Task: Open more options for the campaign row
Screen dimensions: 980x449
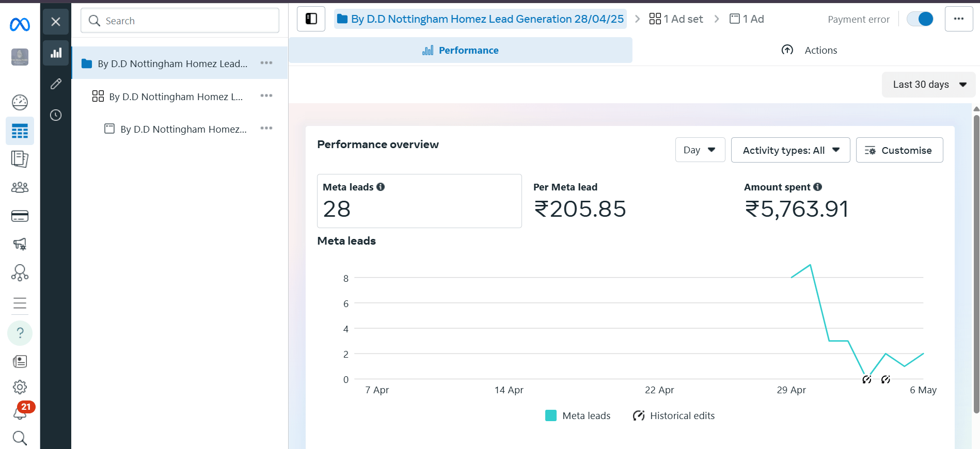Action: [266, 63]
